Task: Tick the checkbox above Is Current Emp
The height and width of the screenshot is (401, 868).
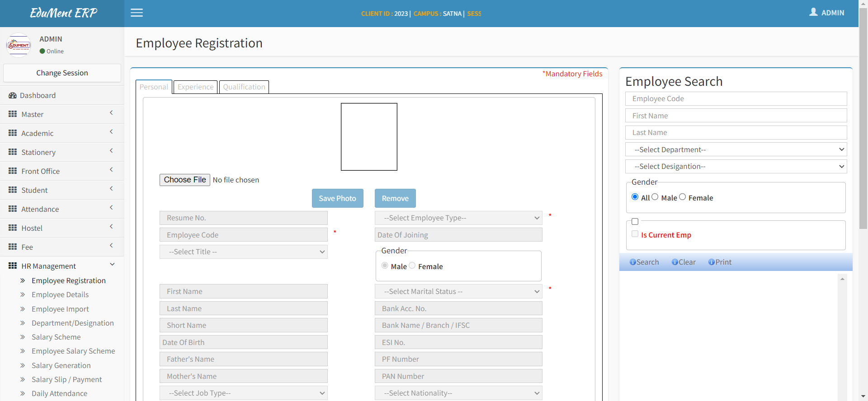Action: pos(635,222)
